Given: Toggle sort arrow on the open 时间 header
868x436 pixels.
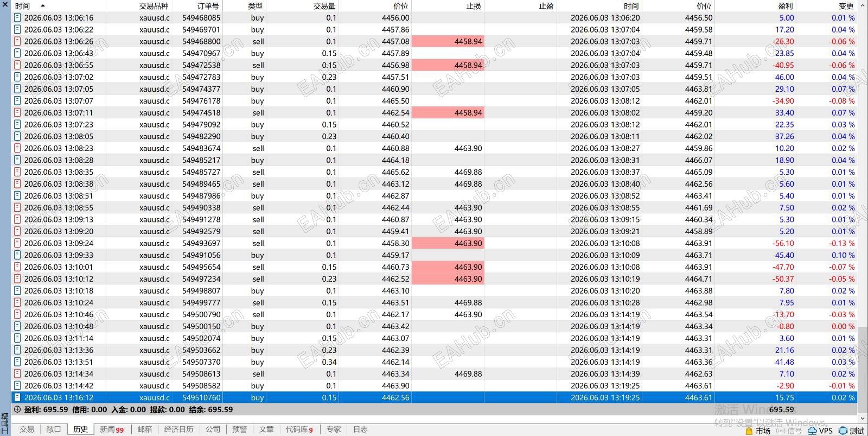Looking at the screenshot, I should pos(42,5).
